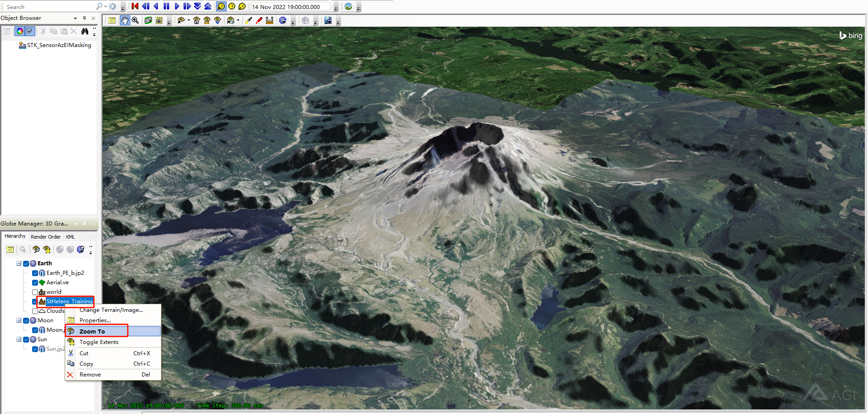
Task: Select Toggle Extents from context menu
Action: point(99,342)
